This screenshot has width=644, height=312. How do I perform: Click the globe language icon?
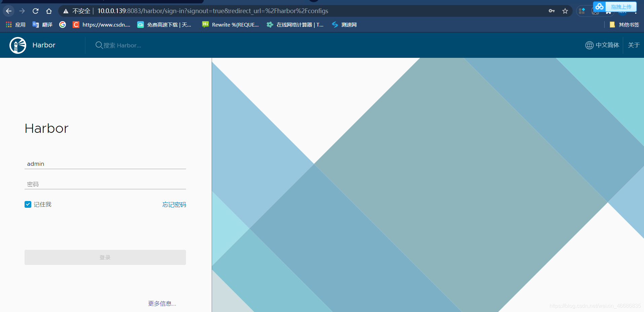[590, 45]
